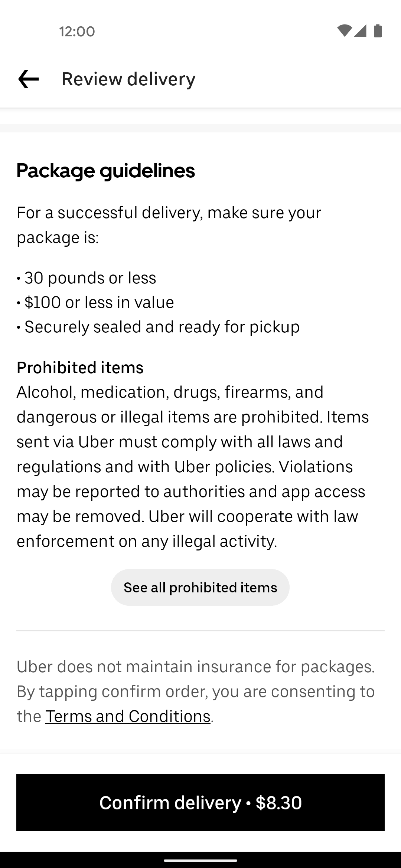The height and width of the screenshot is (868, 401).
Task: Tap the 'For a successful delivery' intro text
Action: pos(169,213)
